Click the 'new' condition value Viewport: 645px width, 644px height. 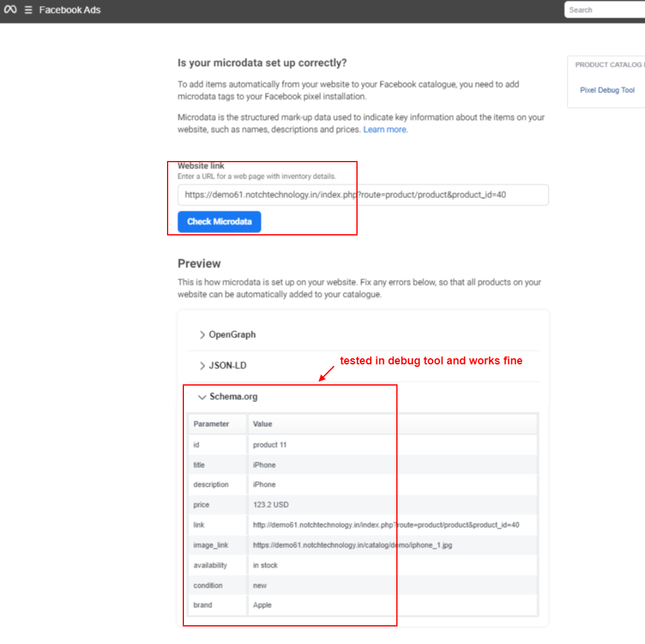point(260,585)
